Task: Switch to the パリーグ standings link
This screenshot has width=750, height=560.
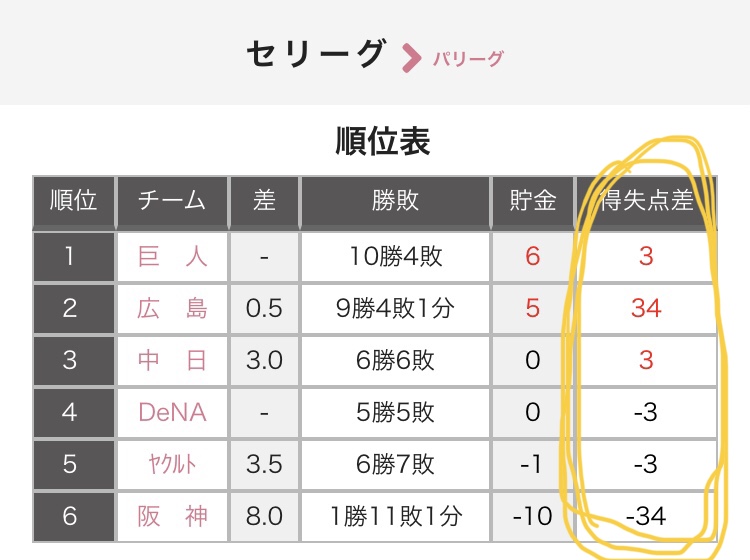Action: [467, 58]
